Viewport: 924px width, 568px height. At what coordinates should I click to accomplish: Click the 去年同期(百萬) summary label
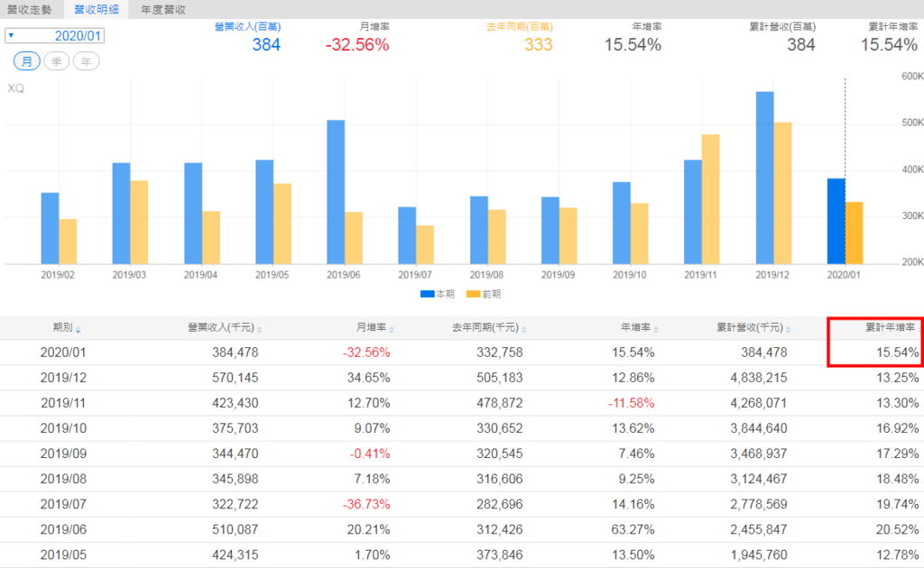pyautogui.click(x=520, y=26)
